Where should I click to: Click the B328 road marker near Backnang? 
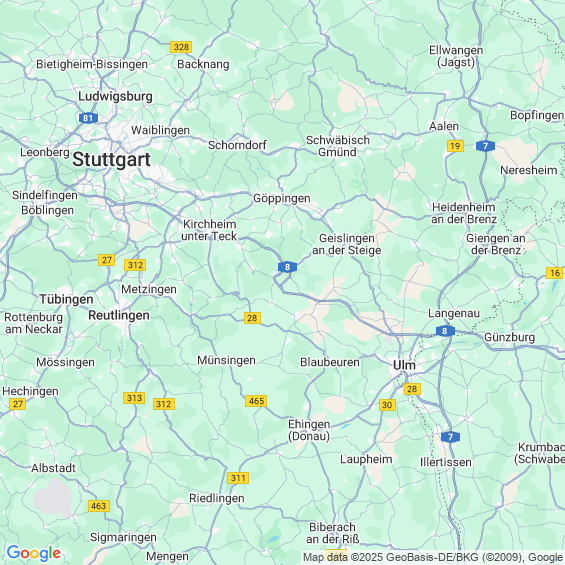tap(181, 47)
